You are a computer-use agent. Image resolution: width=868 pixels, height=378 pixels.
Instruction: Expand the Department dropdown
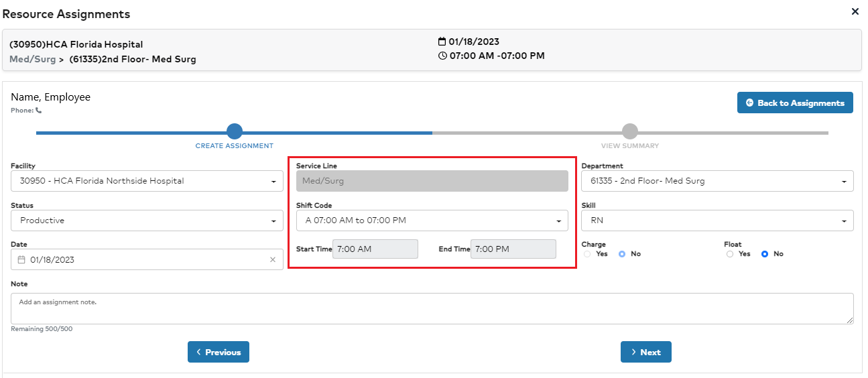(x=717, y=181)
